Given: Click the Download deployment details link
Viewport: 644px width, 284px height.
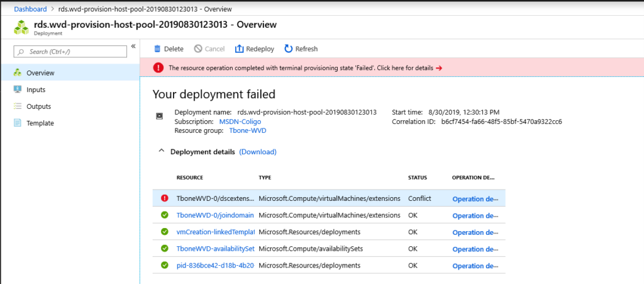Looking at the screenshot, I should point(258,152).
